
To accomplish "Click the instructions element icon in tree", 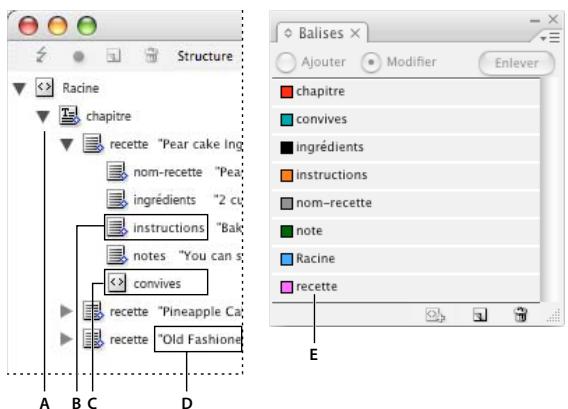I will 117,227.
